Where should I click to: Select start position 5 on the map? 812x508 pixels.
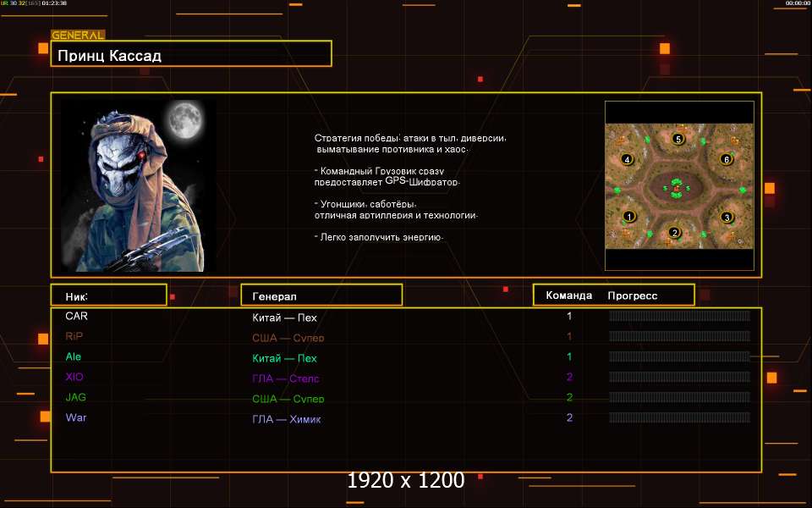coord(678,138)
